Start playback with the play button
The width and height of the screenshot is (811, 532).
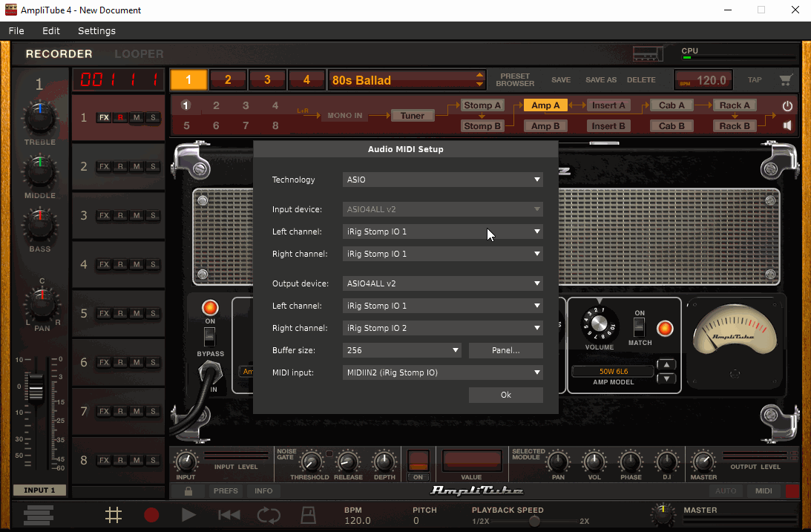pyautogui.click(x=188, y=515)
